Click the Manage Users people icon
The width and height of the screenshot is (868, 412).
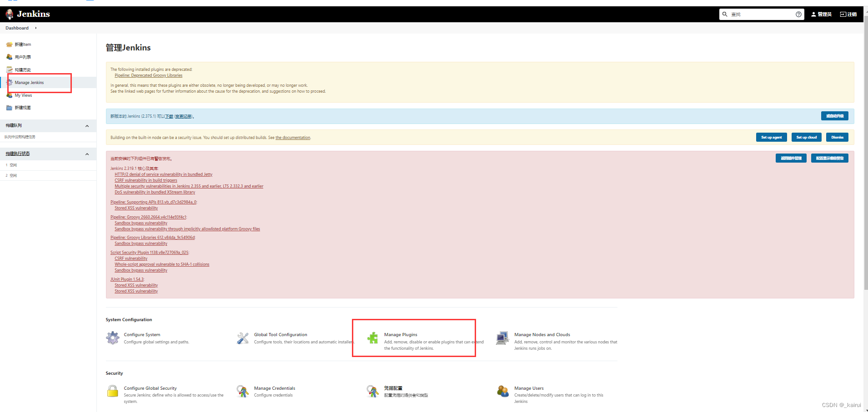click(503, 391)
